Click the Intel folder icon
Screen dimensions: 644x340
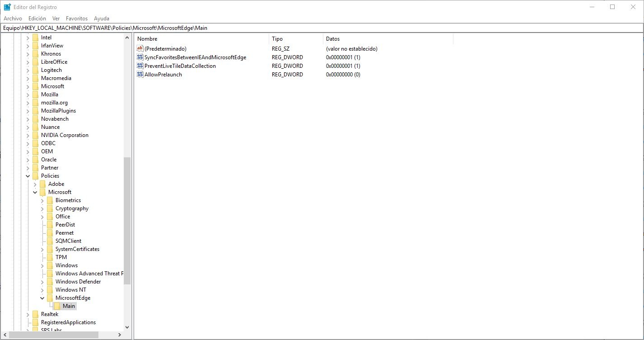click(x=35, y=38)
